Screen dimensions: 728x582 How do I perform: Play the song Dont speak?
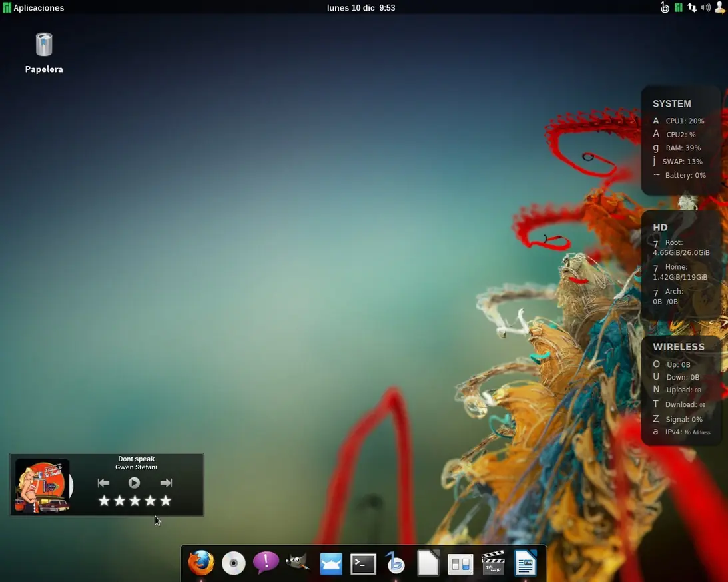pyautogui.click(x=134, y=483)
